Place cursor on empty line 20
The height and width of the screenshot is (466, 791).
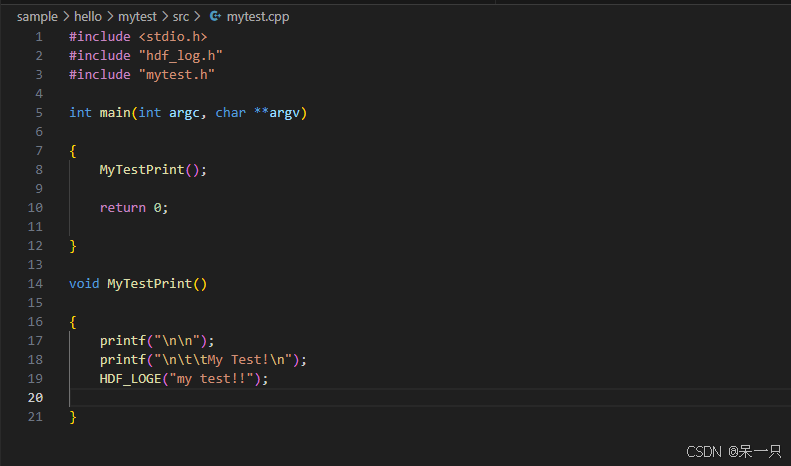click(430, 397)
